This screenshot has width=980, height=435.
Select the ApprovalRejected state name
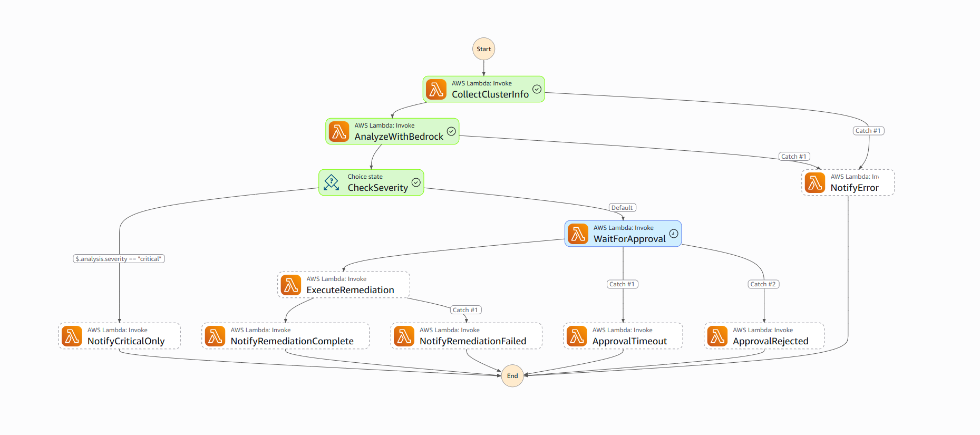[771, 341]
